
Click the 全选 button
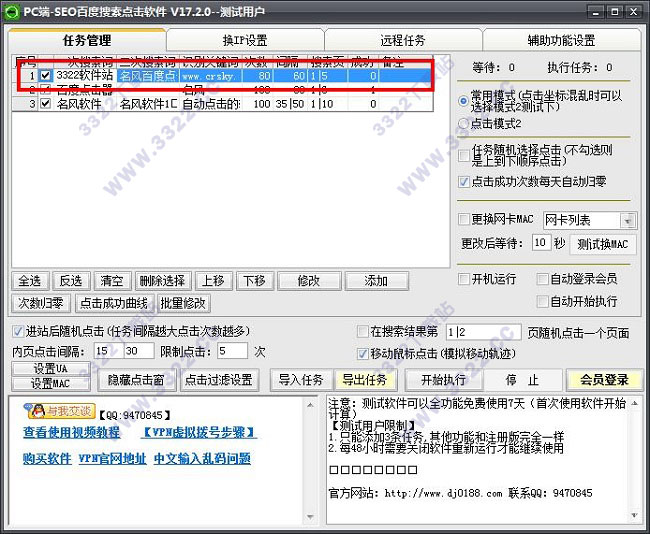coord(29,281)
